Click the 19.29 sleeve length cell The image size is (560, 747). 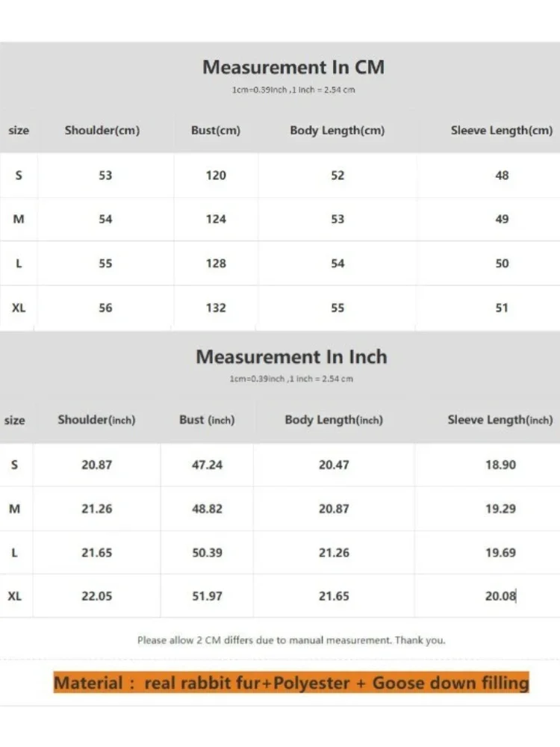[500, 509]
